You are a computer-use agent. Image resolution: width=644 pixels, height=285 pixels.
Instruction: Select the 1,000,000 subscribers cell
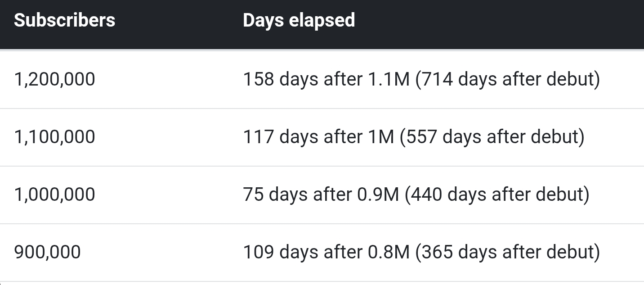(54, 195)
